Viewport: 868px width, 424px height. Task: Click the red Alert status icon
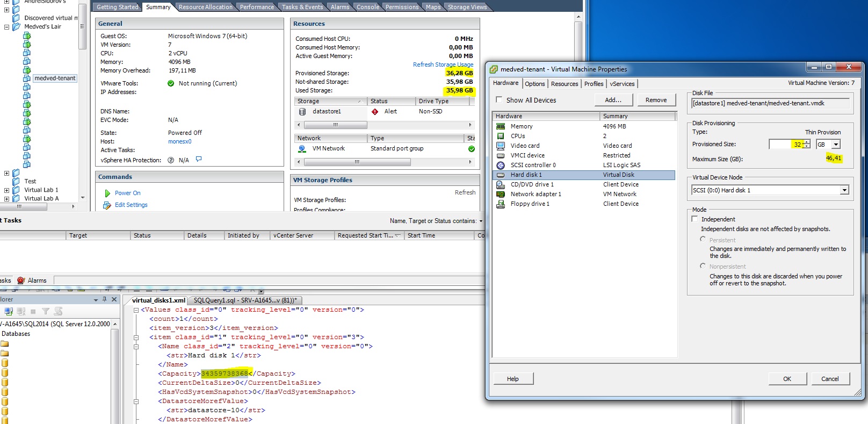pyautogui.click(x=375, y=112)
